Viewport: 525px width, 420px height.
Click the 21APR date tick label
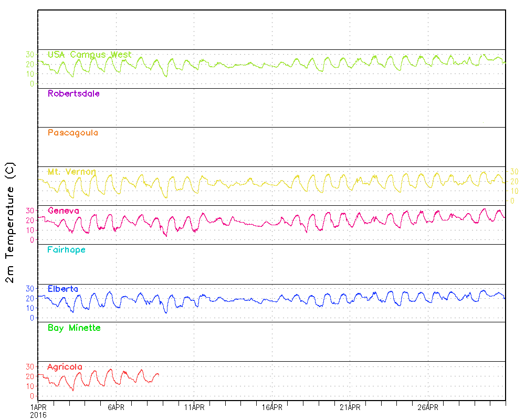pos(350,407)
